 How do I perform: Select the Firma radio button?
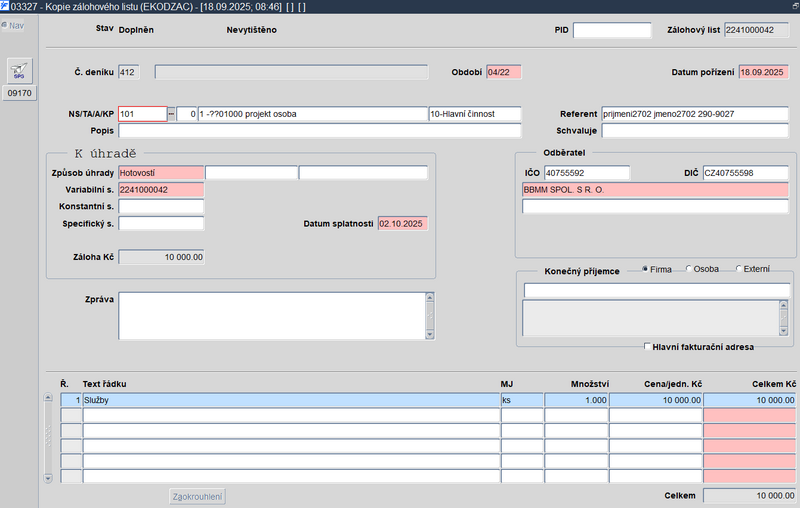pyautogui.click(x=645, y=269)
